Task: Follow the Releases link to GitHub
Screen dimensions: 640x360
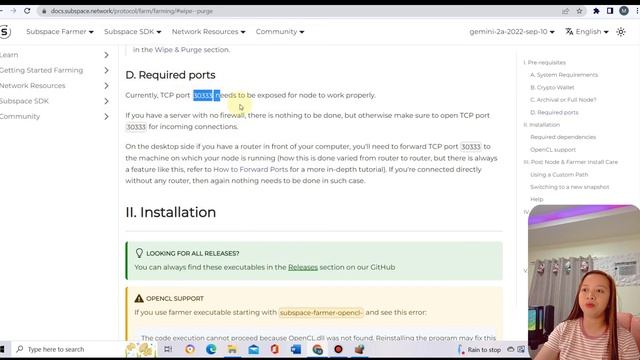Action: 303,267
